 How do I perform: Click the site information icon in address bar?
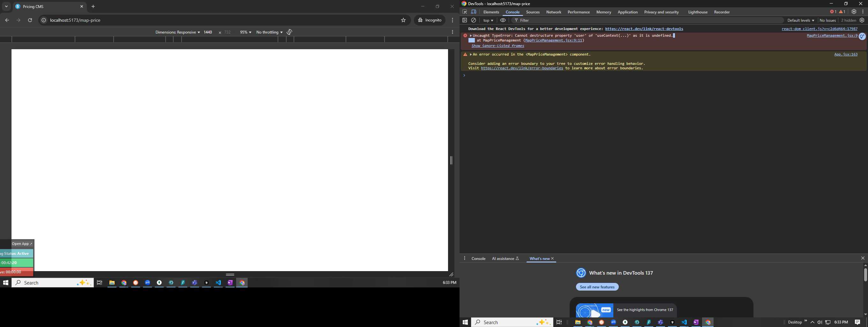(43, 20)
